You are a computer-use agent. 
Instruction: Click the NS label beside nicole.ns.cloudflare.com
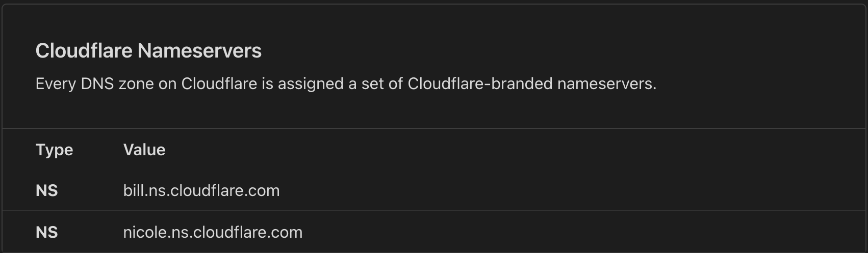pos(47,232)
